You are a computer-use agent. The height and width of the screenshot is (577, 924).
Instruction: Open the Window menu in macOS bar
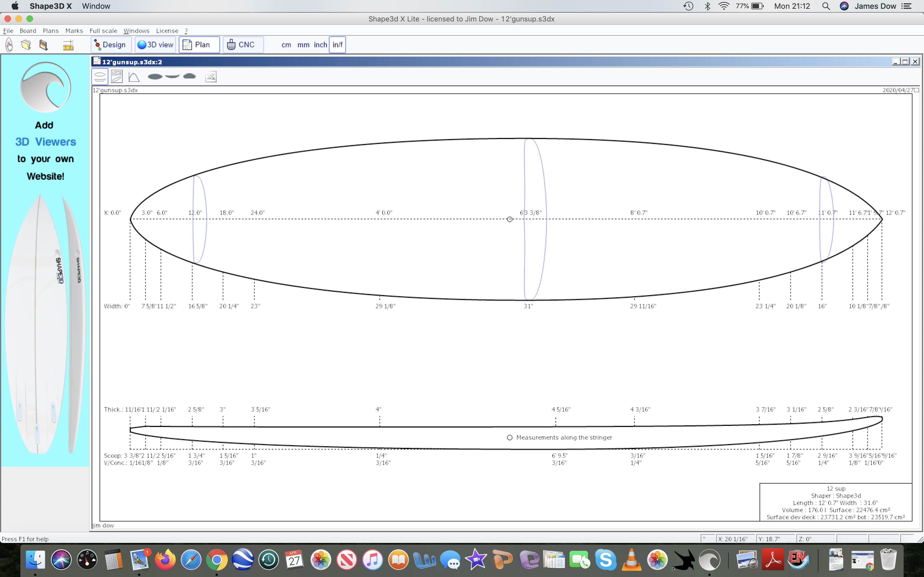(x=96, y=6)
